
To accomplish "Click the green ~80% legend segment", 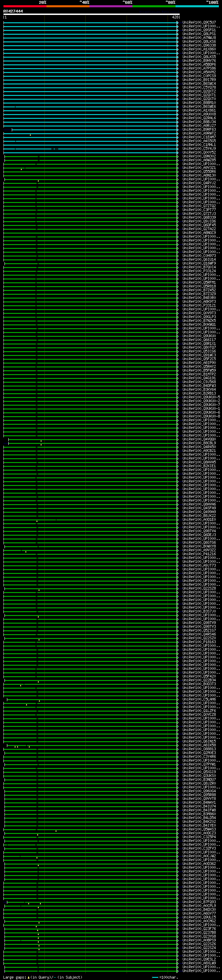I will [x=154, y=6].
